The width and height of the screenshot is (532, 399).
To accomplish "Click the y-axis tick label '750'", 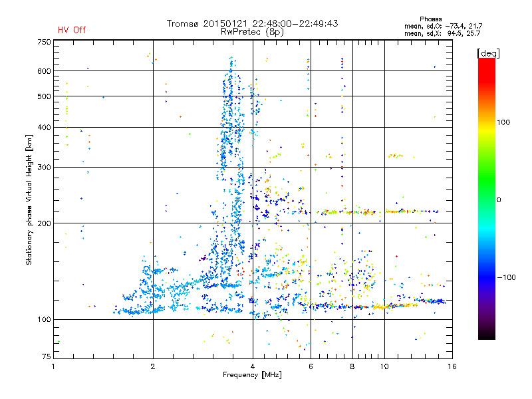I will [44, 42].
